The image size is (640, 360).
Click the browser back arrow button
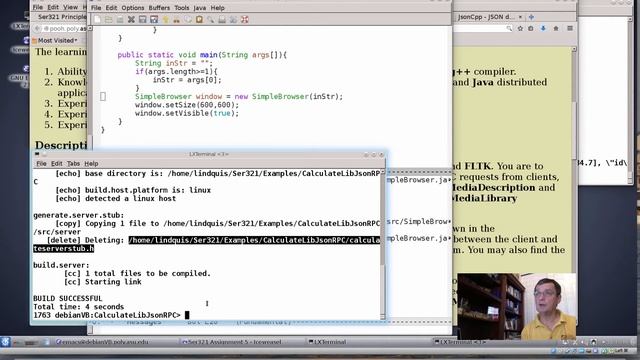click(37, 29)
